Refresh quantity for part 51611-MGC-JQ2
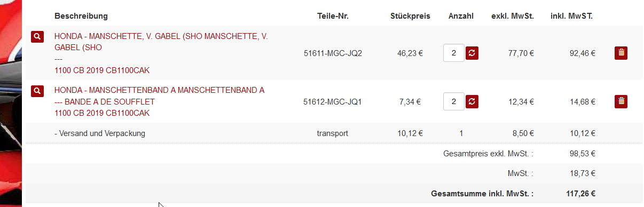The image size is (644, 207). coord(472,53)
